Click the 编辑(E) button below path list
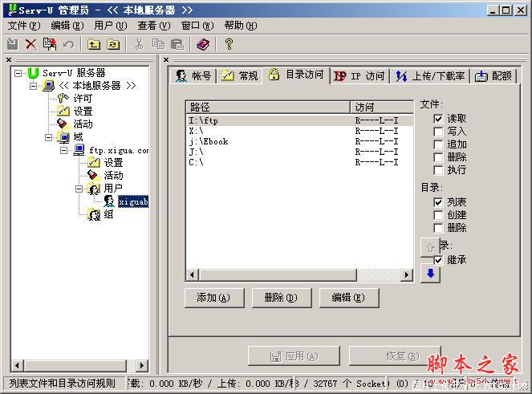 coord(349,298)
